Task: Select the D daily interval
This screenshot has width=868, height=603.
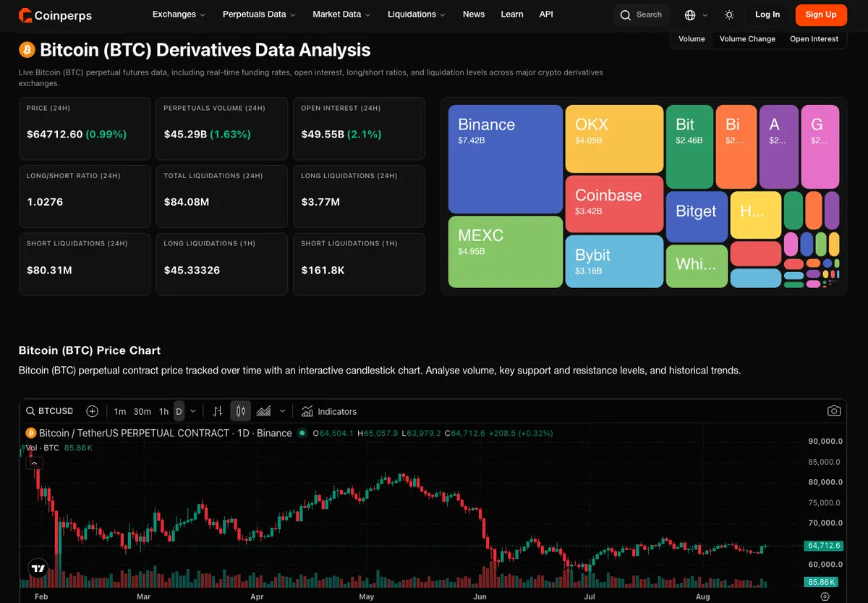Action: [179, 411]
